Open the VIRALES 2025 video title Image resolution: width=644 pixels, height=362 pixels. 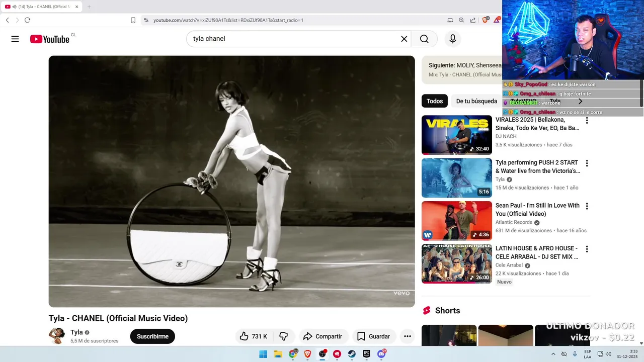(x=537, y=124)
